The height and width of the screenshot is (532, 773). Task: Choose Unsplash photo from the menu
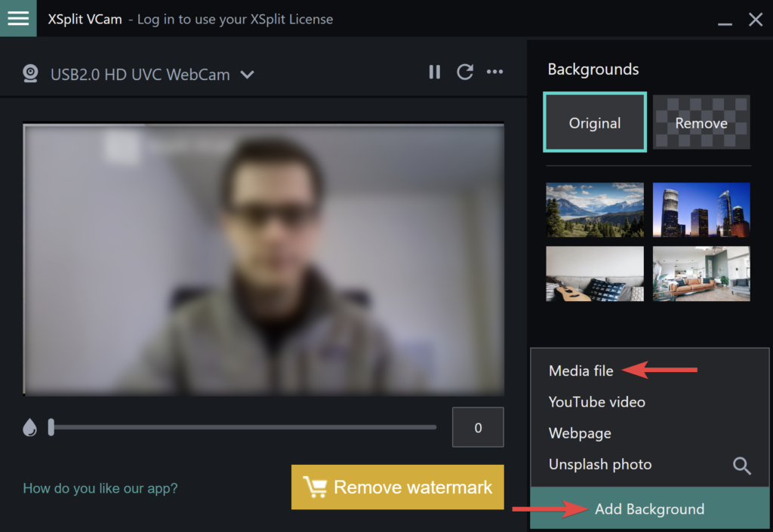point(600,465)
